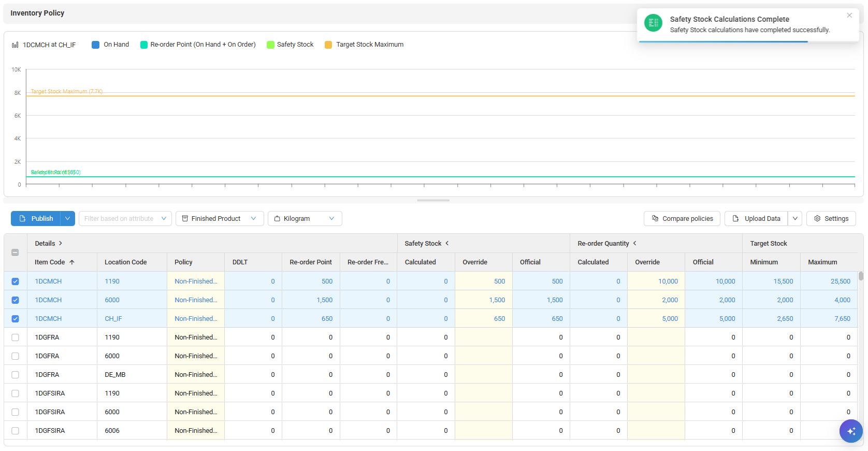
Task: Toggle the On Hand legend swatch
Action: click(95, 45)
